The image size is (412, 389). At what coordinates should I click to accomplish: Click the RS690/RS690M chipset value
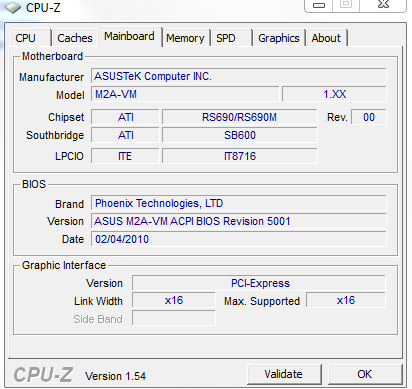point(240,117)
